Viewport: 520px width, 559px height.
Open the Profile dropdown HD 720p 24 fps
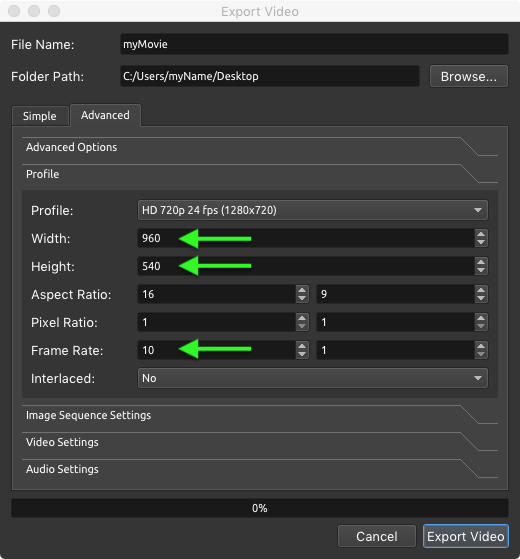coord(313,210)
